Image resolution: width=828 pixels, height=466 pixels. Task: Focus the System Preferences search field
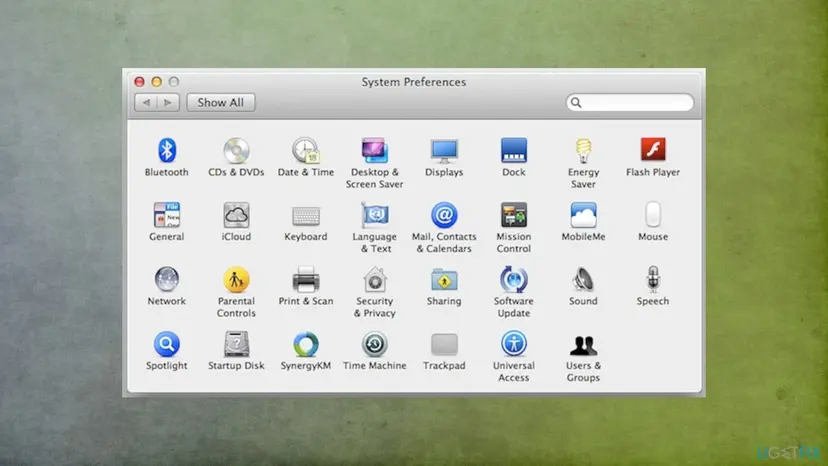coord(629,102)
